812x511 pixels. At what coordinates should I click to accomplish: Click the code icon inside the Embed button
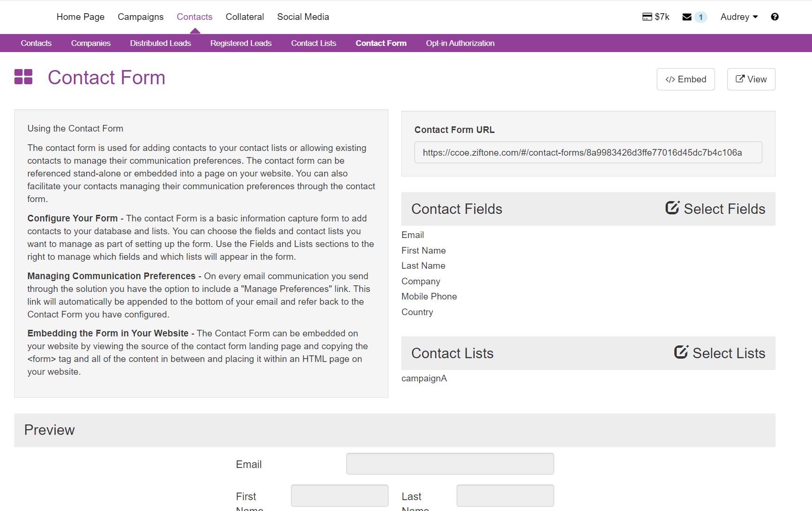coord(670,79)
